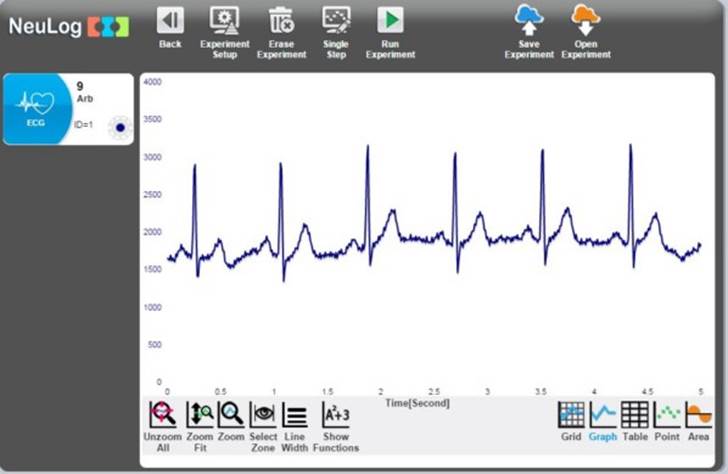The image size is (728, 474).
Task: Toggle Point markers on the graph
Action: (x=667, y=415)
